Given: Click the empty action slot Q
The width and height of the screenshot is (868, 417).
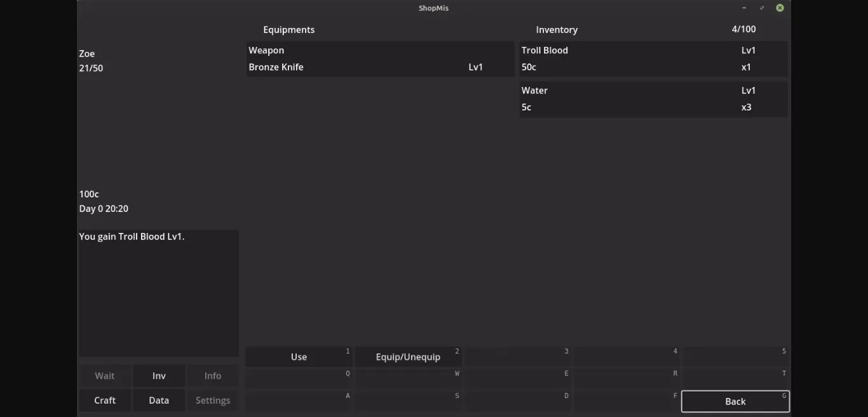Looking at the screenshot, I should 299,378.
